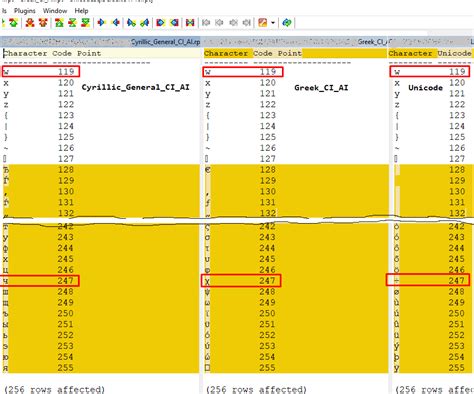Open the Help menu

(81, 11)
